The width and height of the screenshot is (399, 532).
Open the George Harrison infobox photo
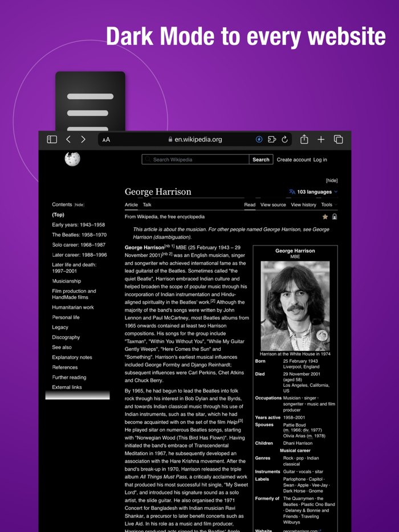pos(295,306)
